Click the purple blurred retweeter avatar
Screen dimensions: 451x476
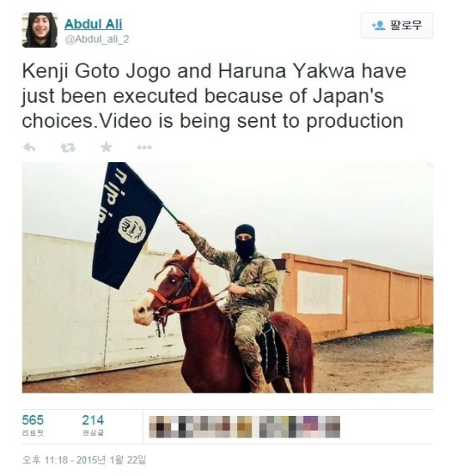[311, 427]
